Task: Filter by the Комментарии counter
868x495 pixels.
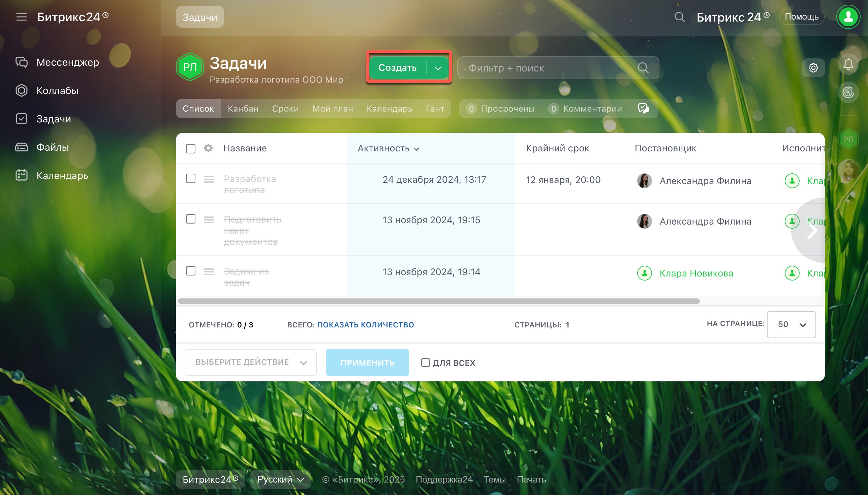Action: [x=585, y=109]
